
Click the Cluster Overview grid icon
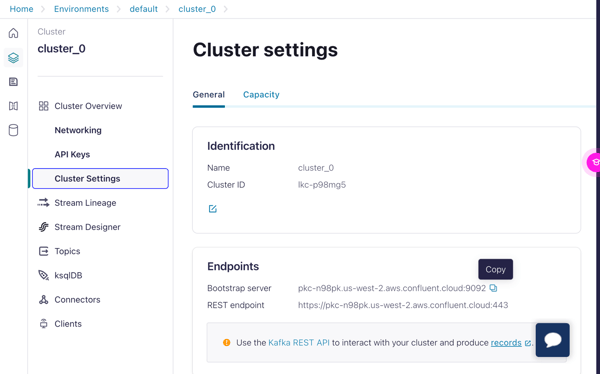point(44,106)
